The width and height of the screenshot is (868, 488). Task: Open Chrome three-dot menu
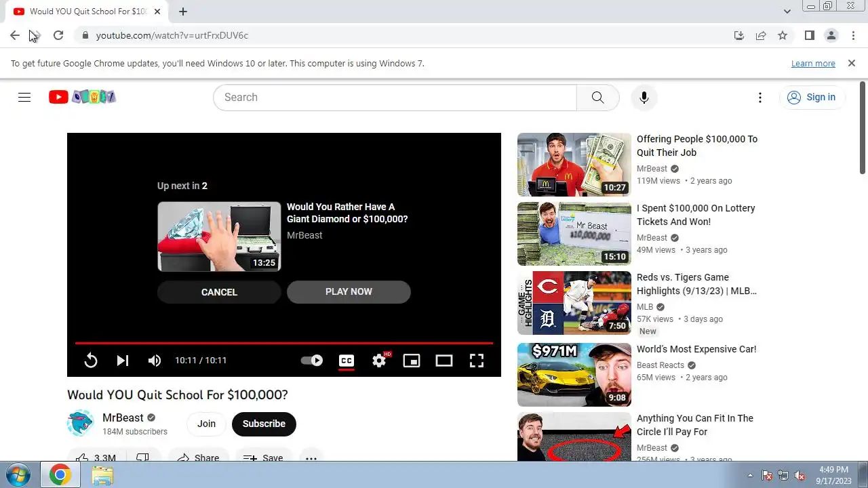[x=852, y=35]
